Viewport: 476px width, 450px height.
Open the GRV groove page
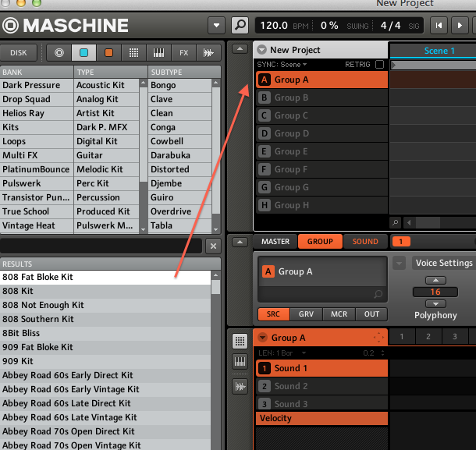tap(306, 314)
